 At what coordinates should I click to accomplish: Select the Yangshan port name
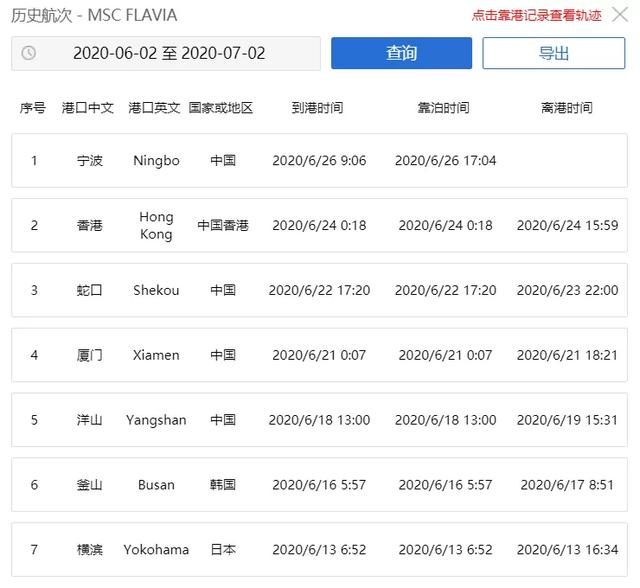(156, 420)
